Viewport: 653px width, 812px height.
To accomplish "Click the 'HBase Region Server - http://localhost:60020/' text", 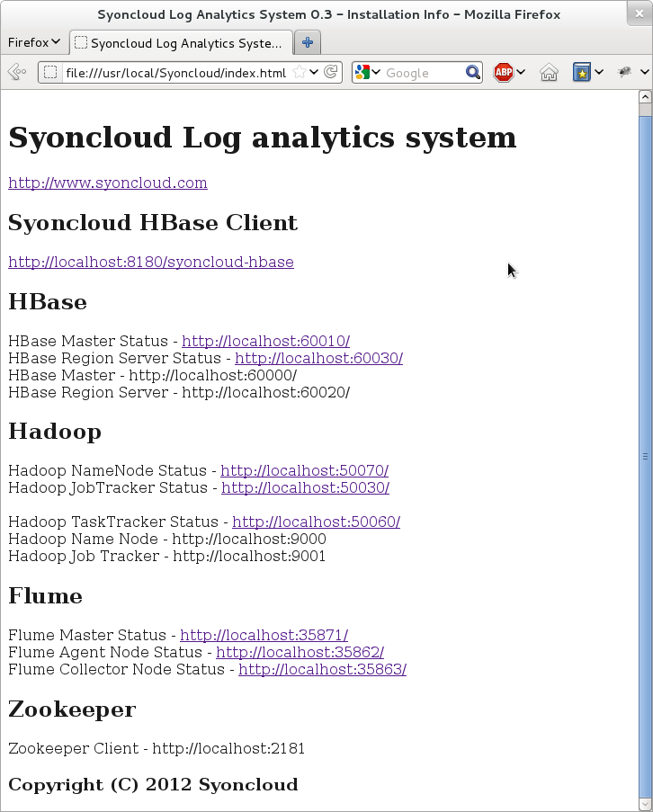I will [179, 393].
